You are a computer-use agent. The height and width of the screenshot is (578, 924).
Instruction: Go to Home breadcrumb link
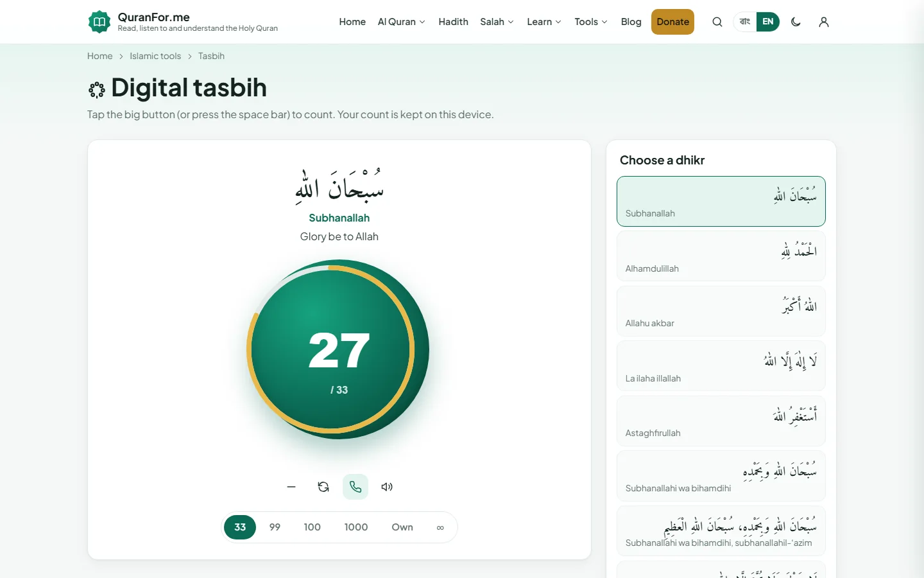[x=100, y=56]
